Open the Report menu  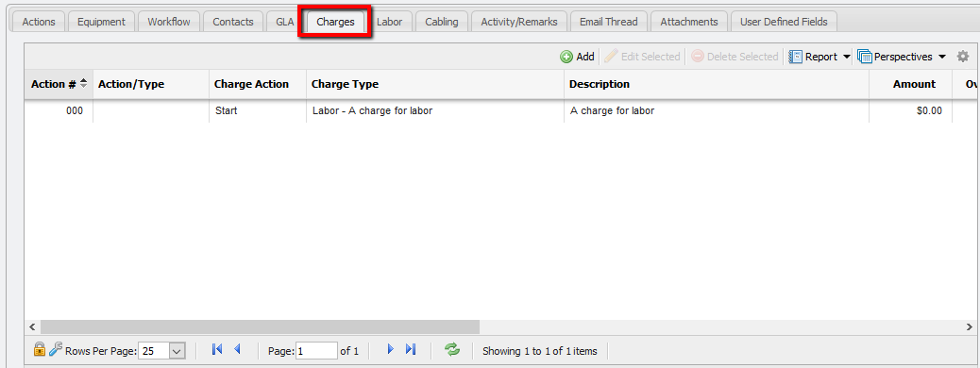point(820,57)
